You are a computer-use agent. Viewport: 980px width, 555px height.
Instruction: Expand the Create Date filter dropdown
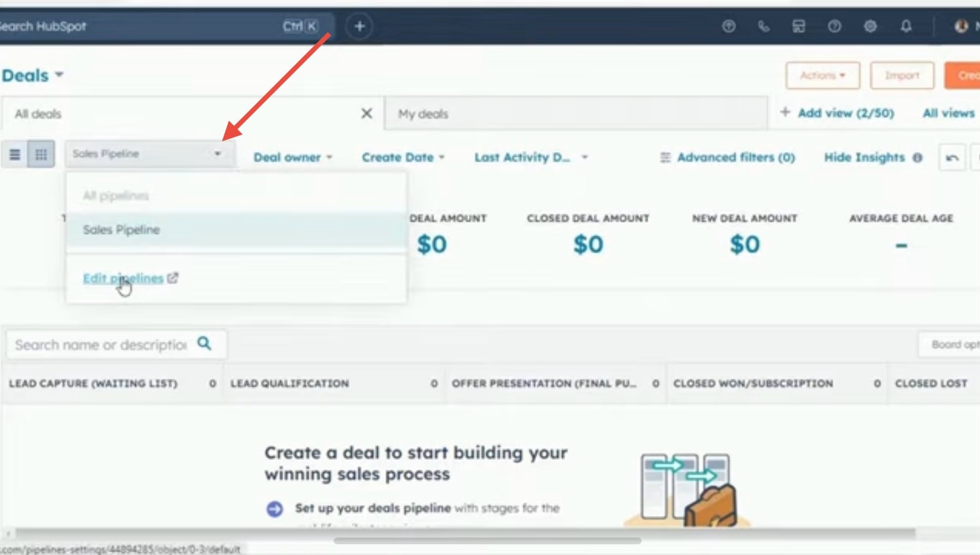(x=403, y=158)
